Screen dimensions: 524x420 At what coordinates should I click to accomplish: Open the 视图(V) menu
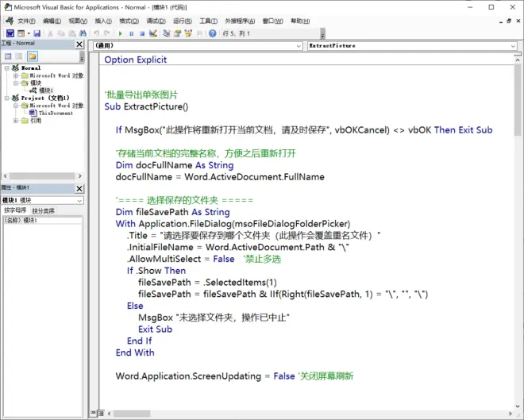click(x=78, y=21)
